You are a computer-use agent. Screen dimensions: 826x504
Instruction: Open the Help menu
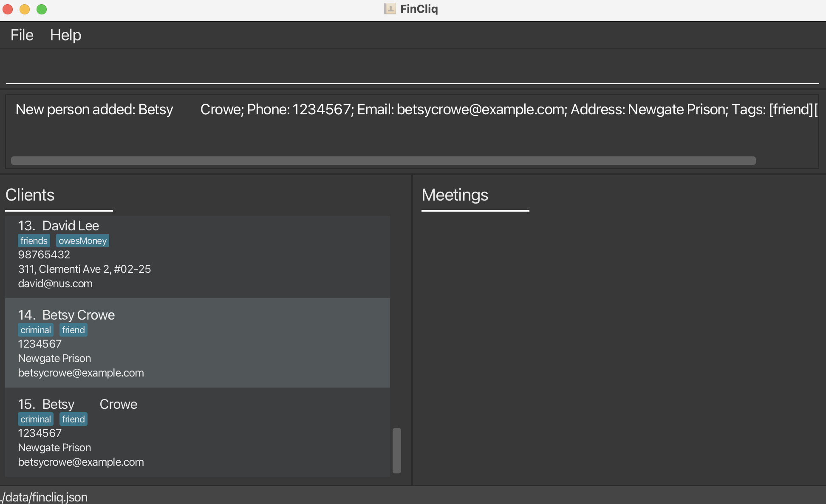tap(65, 35)
